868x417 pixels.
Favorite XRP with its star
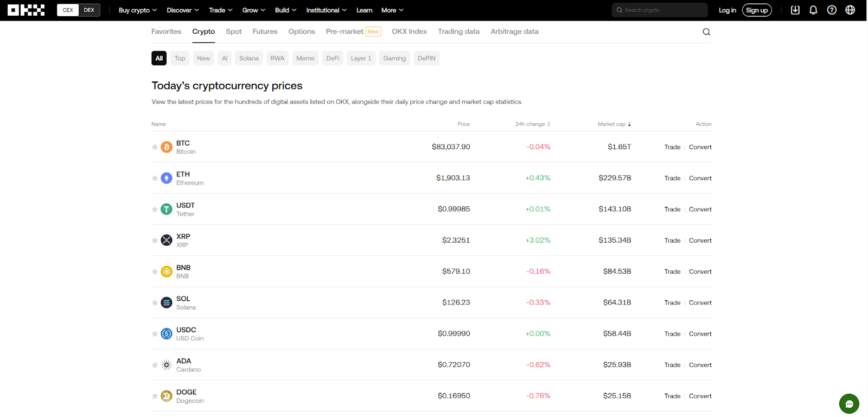tap(155, 240)
